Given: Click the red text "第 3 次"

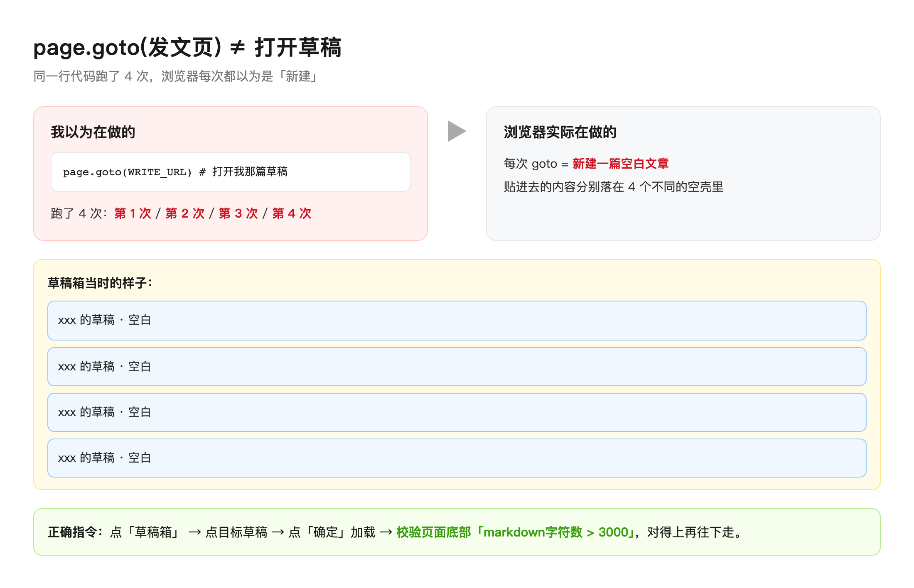Looking at the screenshot, I should pos(238,213).
